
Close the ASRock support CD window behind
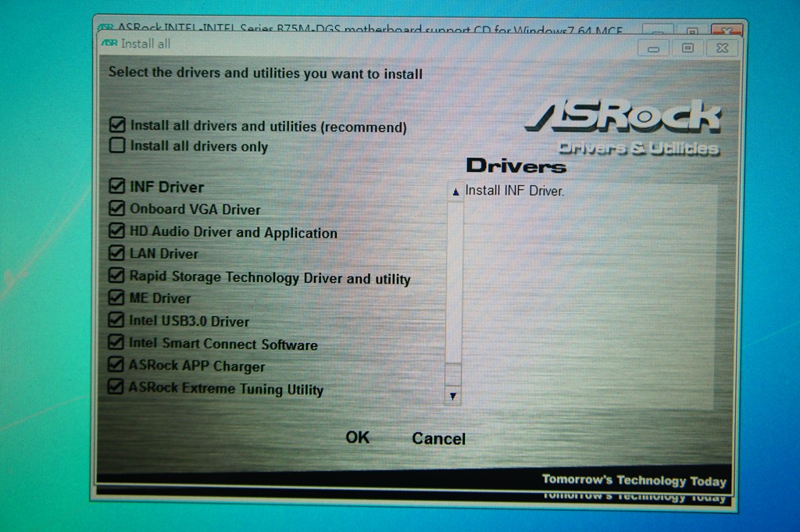coord(726,29)
